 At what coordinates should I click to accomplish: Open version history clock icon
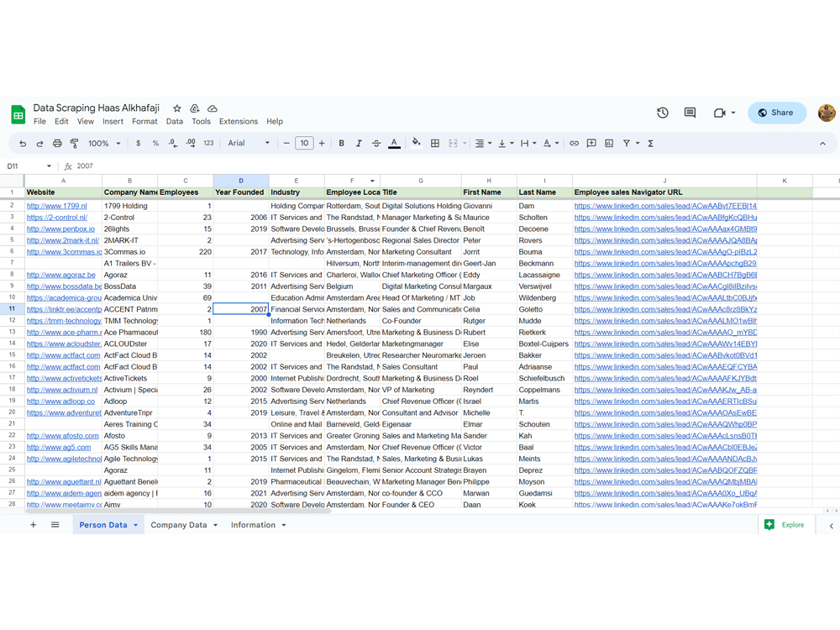663,113
